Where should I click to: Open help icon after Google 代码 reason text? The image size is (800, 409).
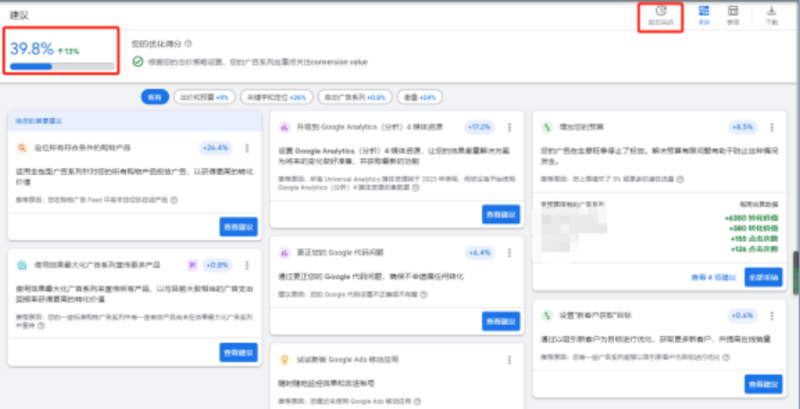pos(423,294)
